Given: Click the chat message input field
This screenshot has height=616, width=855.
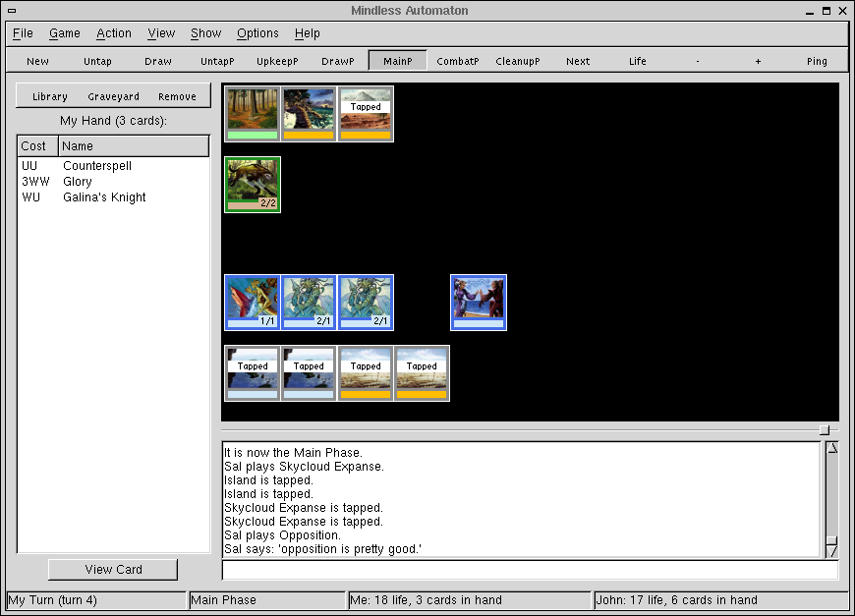Looking at the screenshot, I should coord(530,571).
